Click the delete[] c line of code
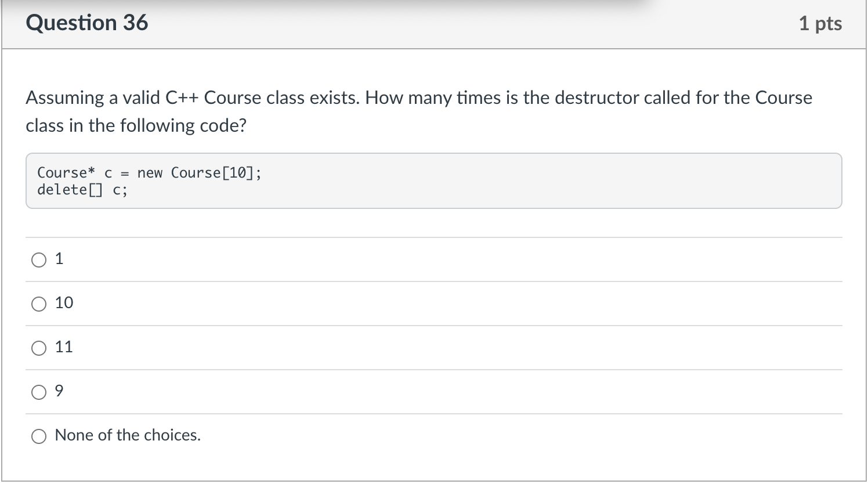868x484 pixels. pyautogui.click(x=82, y=189)
